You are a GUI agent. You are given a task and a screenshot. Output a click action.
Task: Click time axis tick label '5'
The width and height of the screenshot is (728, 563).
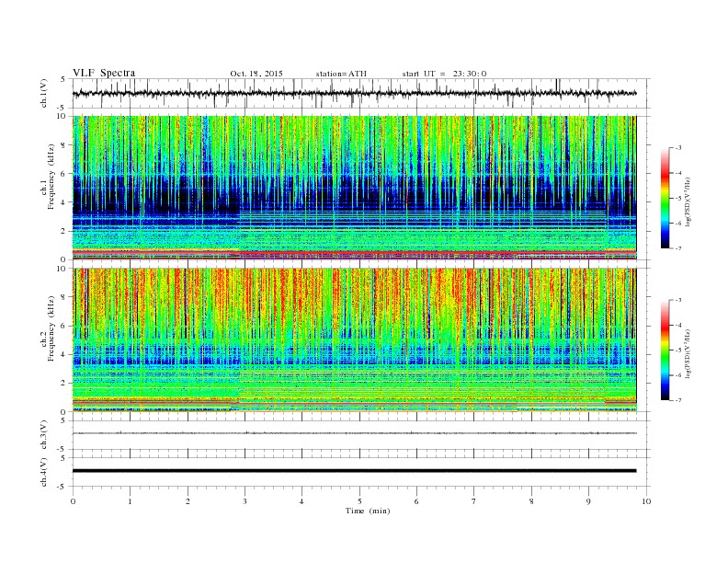coord(359,501)
